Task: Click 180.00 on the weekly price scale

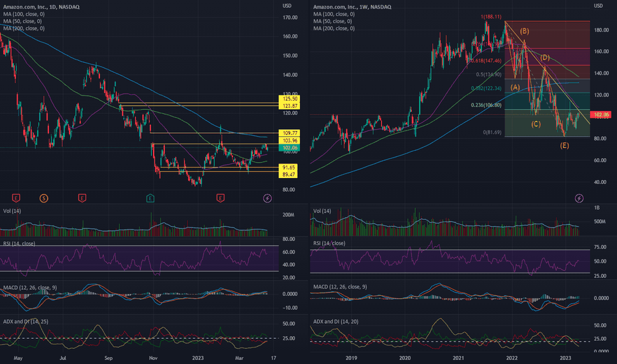Action: pos(601,30)
